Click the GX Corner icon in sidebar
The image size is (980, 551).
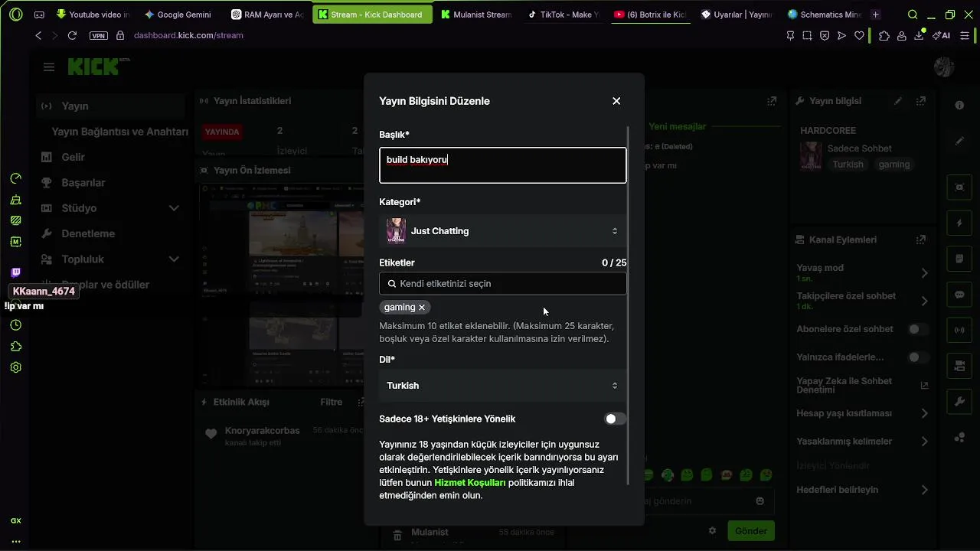click(16, 520)
